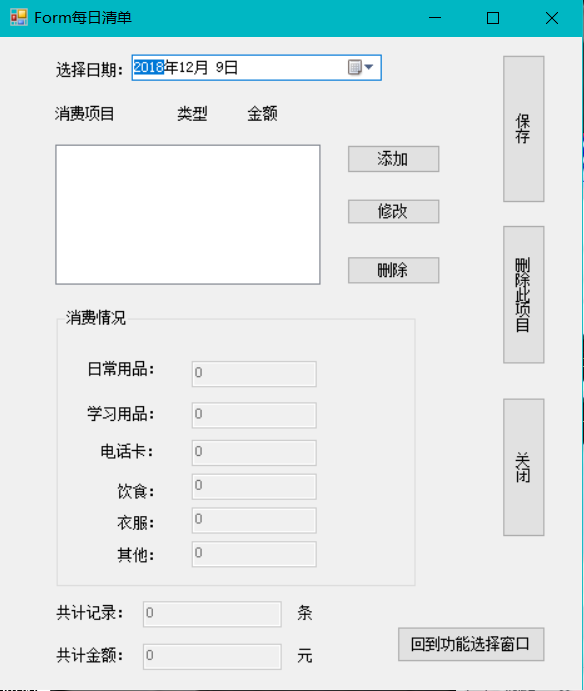Click the 日常用品 amount field
This screenshot has height=691, width=584.
[254, 374]
